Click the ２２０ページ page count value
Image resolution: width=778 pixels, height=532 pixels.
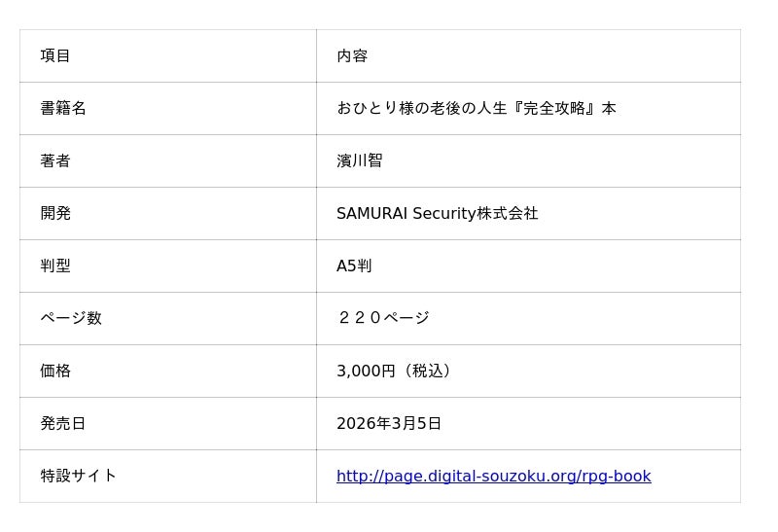(x=383, y=319)
